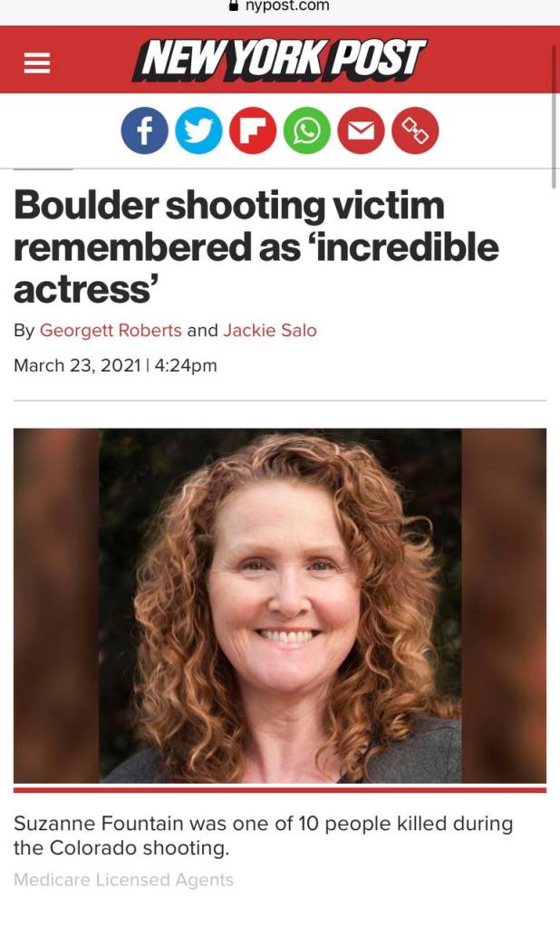560x927 pixels.
Task: Click Medicare Licensed Agents sponsored text
Action: [123, 880]
